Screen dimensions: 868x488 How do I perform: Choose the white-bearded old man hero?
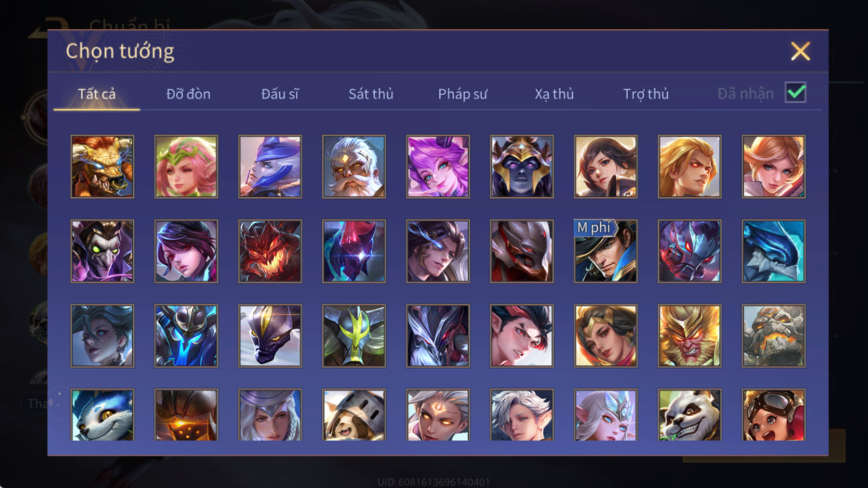354,166
